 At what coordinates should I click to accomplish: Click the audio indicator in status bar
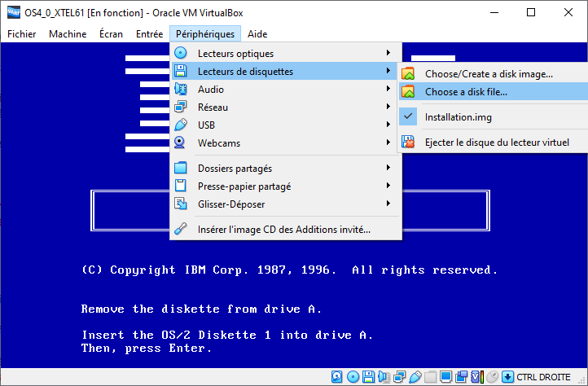384,376
